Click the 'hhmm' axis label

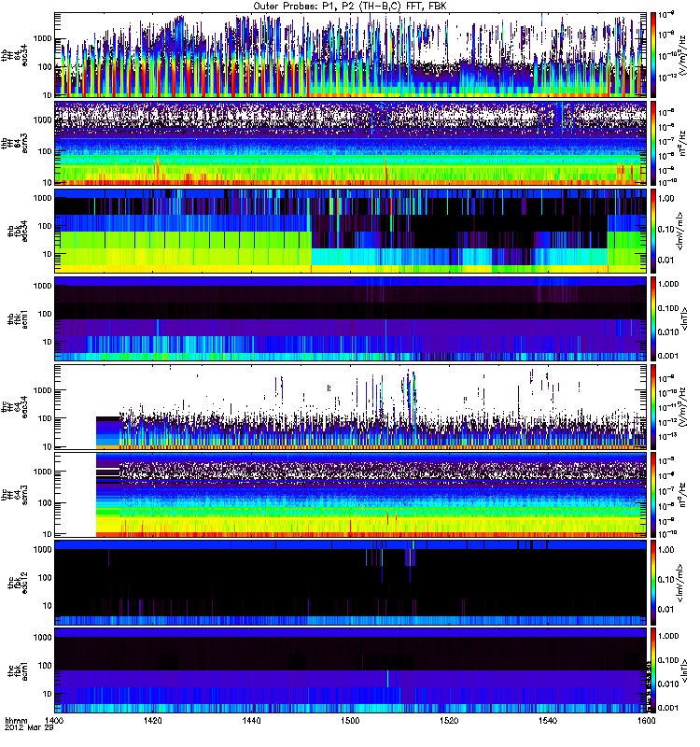pyautogui.click(x=17, y=723)
